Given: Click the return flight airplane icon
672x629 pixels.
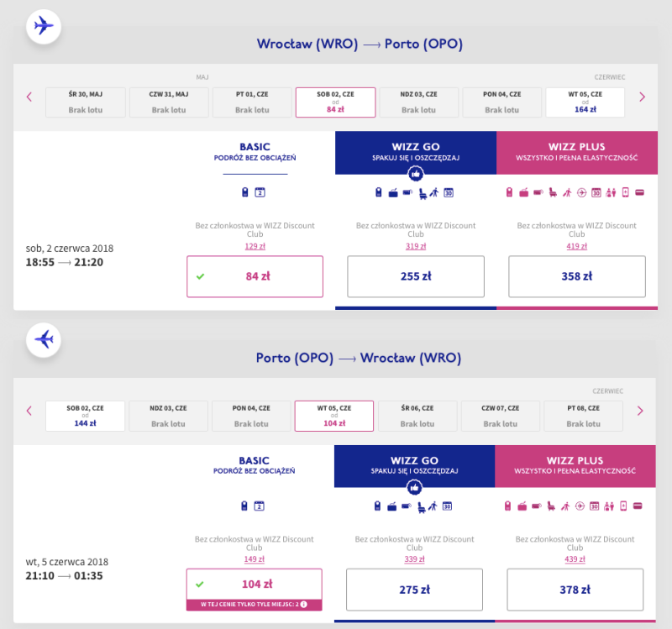Looking at the screenshot, I should coord(44,340).
